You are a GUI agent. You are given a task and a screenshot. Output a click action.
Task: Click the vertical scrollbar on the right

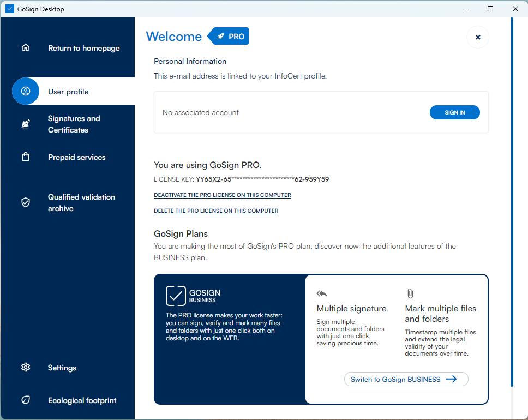[512, 202]
